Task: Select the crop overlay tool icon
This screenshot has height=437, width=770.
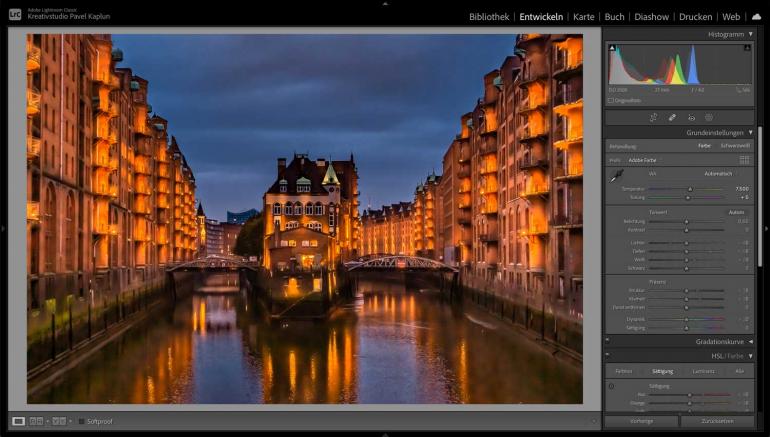Action: pyautogui.click(x=653, y=117)
